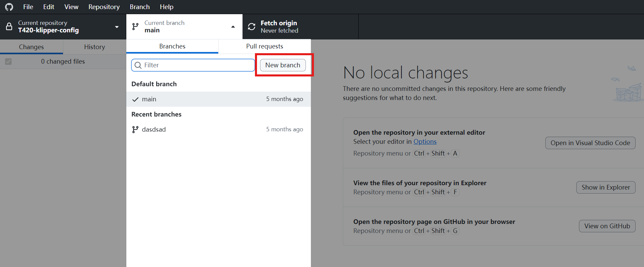Click the Fetch origin sync arrows icon
Viewport: 644px width, 267px height.
pos(252,27)
